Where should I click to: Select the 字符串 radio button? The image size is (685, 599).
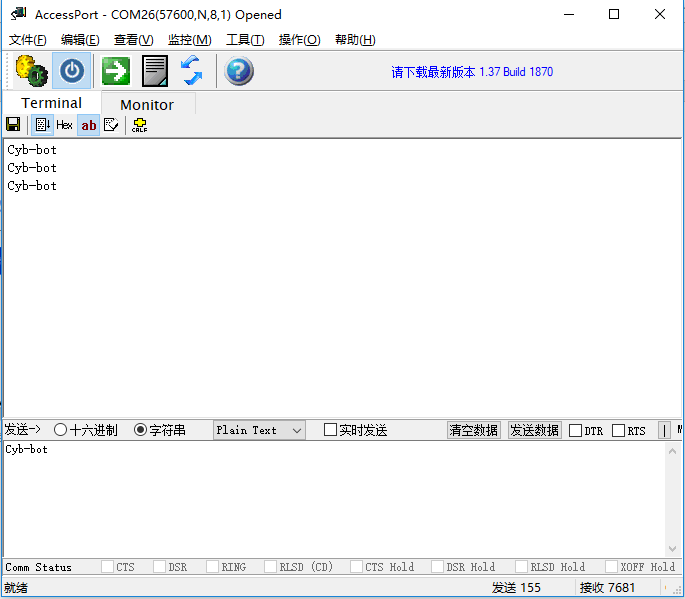[x=140, y=430]
